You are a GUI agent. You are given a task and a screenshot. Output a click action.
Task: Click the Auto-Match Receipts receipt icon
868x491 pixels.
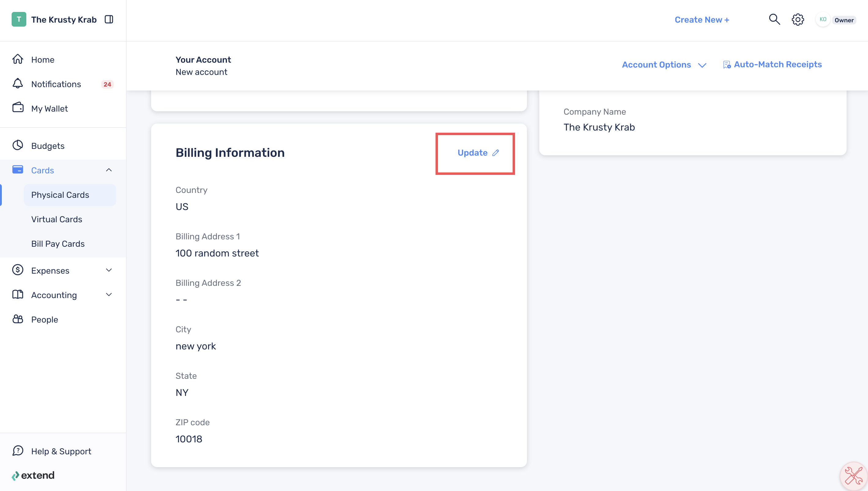[727, 65]
